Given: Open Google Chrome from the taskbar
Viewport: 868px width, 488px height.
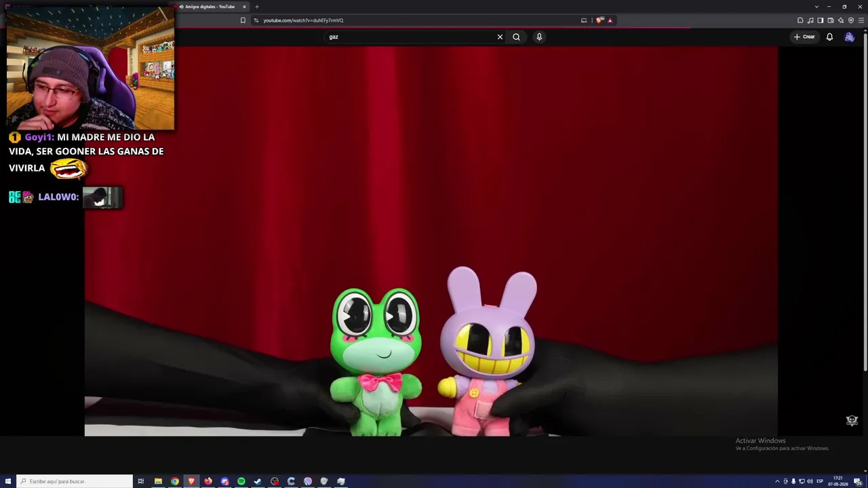Looking at the screenshot, I should pyautogui.click(x=175, y=481).
